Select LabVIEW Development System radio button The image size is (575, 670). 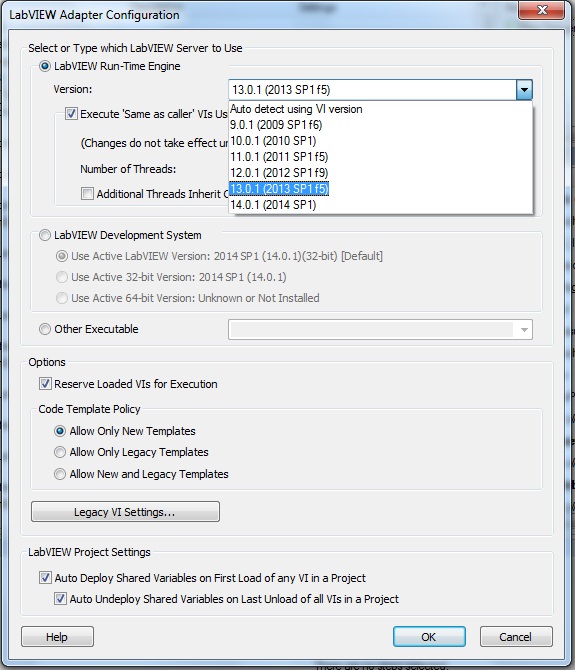point(45,235)
